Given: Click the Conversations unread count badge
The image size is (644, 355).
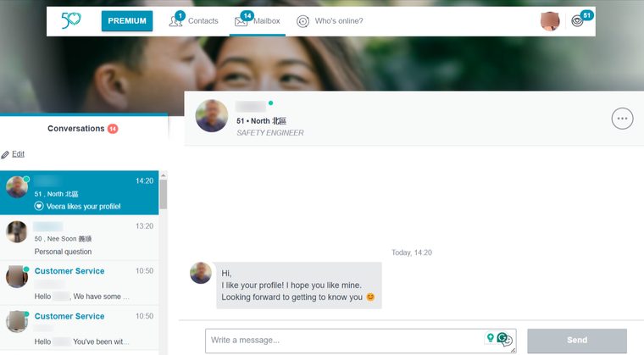Looking at the screenshot, I should 113,129.
